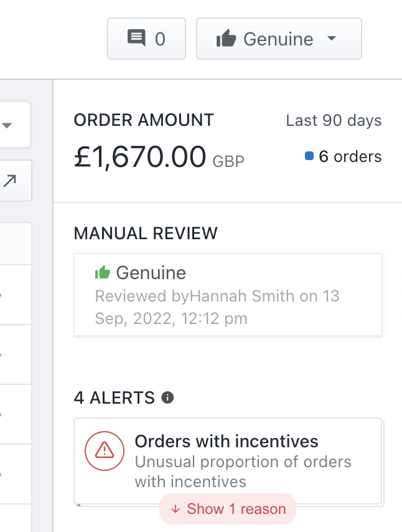This screenshot has height=532, width=402.
Task: Click the speech bubble comments icon
Action: (x=136, y=39)
